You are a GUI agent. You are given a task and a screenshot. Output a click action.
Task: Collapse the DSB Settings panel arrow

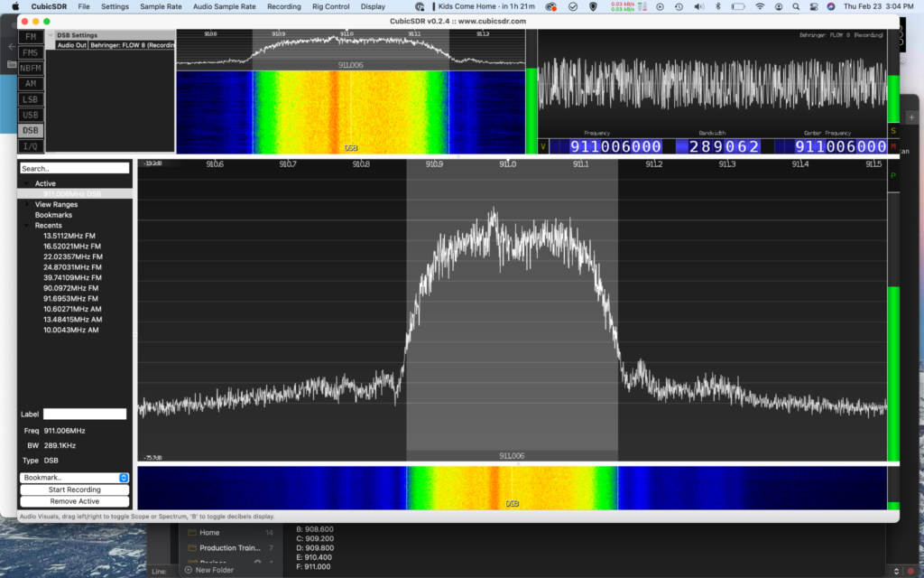pos(51,35)
